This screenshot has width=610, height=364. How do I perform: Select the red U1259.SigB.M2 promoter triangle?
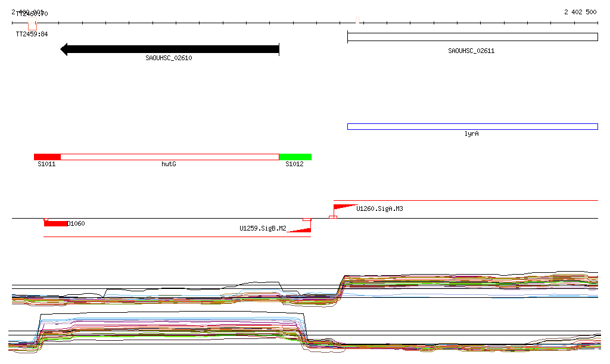[302, 230]
